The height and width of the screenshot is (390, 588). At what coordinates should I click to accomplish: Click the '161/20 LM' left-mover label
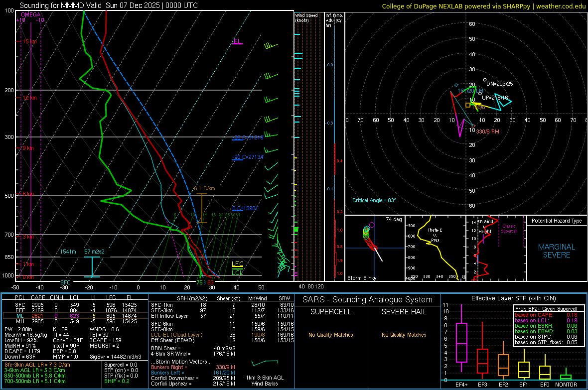tap(470, 91)
